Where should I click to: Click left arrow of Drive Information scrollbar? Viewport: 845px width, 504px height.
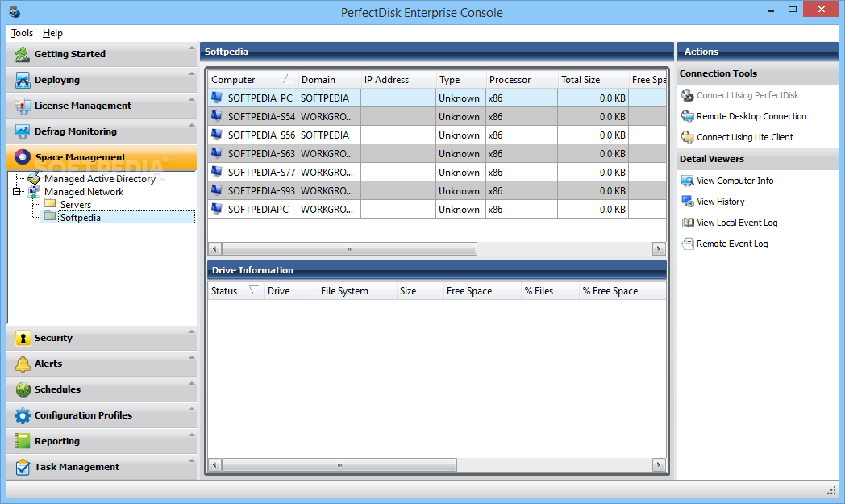point(214,464)
